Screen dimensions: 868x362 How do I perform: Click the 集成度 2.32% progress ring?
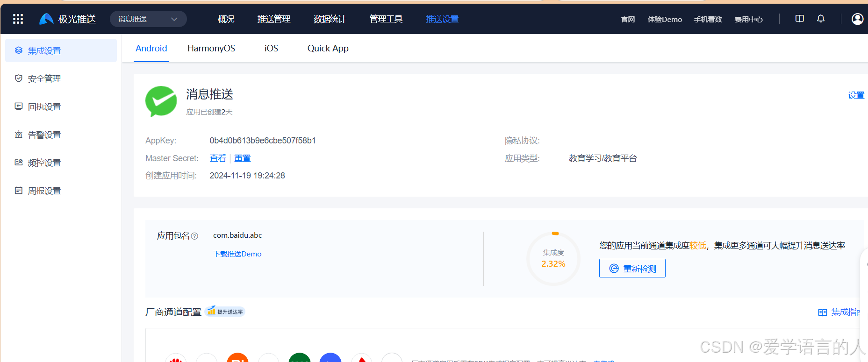553,258
